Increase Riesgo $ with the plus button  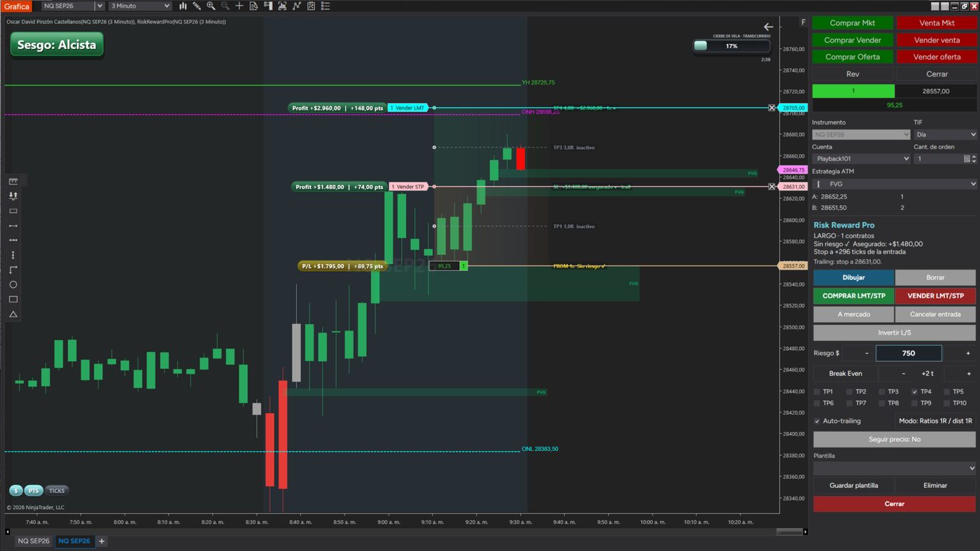pos(968,354)
